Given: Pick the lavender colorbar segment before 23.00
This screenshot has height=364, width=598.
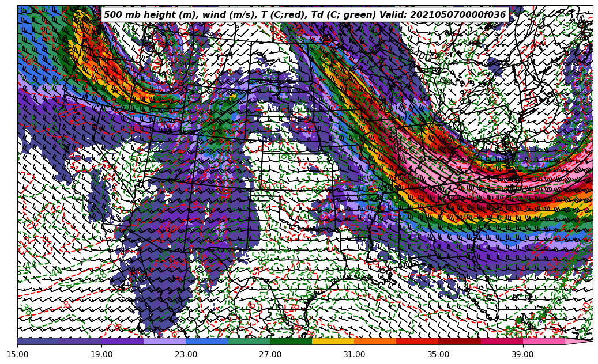Looking at the screenshot, I should tap(165, 341).
